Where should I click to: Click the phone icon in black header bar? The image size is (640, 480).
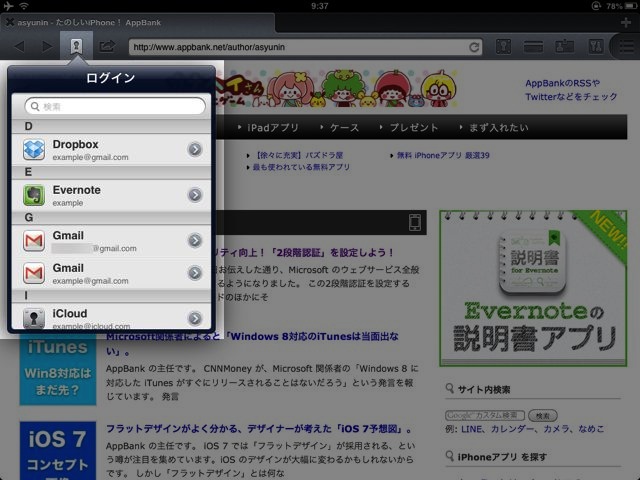pos(415,222)
